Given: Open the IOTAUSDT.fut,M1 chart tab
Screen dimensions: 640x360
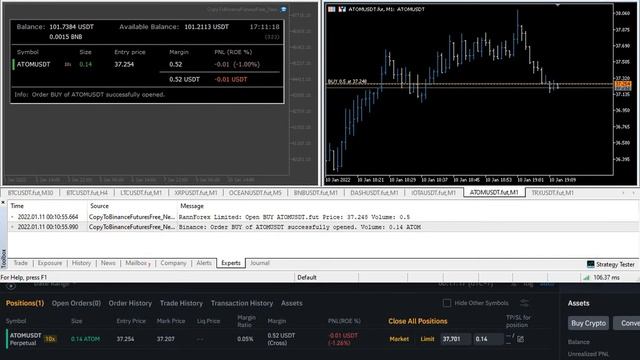Looking at the screenshot, I should pyautogui.click(x=433, y=193).
